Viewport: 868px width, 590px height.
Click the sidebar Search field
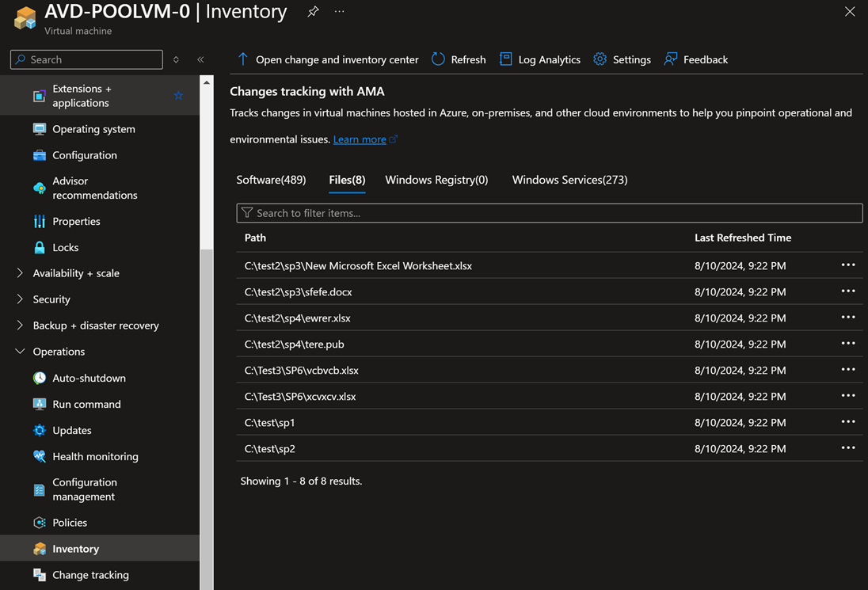[x=86, y=59]
